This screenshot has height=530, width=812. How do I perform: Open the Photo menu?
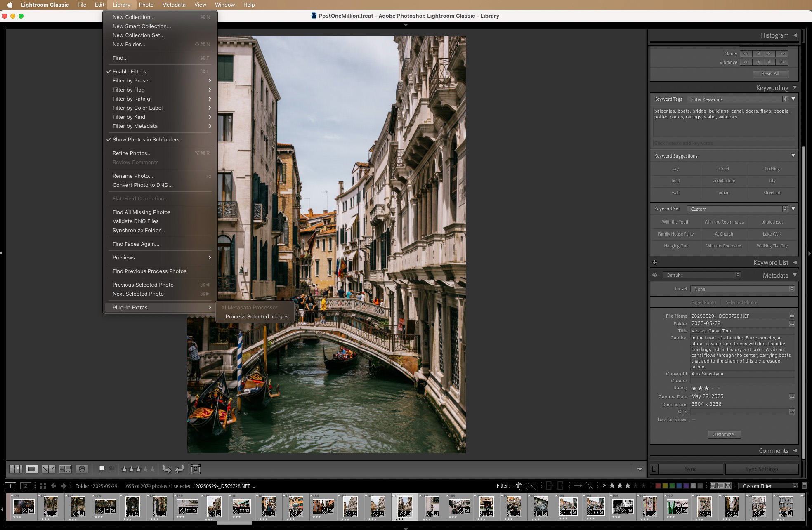[x=146, y=5]
